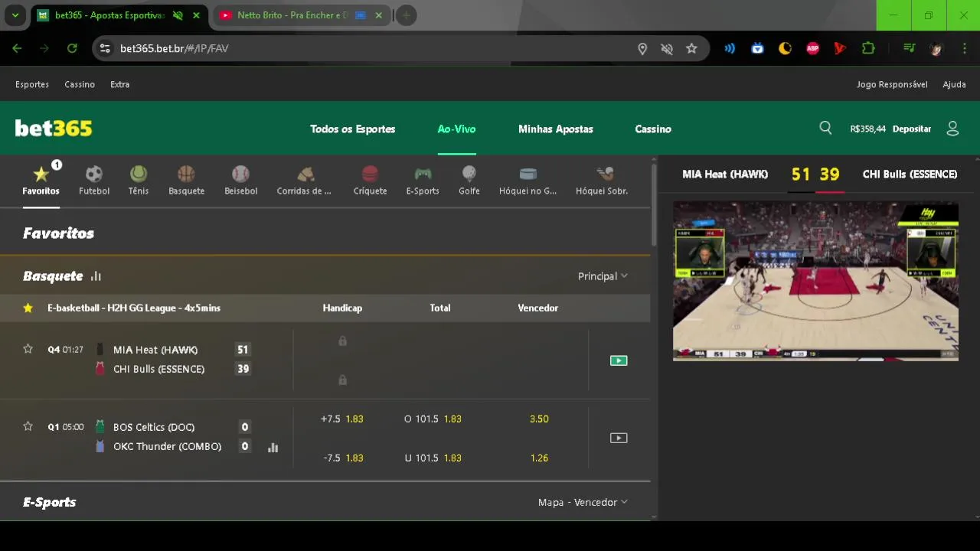Open the account profile icon
This screenshot has height=551, width=980.
click(952, 129)
